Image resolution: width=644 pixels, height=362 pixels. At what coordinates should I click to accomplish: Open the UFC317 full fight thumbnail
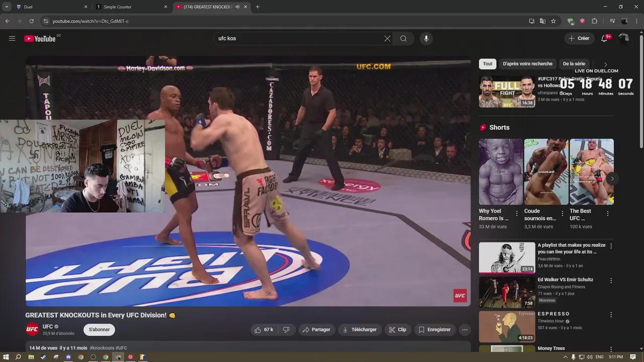pyautogui.click(x=507, y=92)
